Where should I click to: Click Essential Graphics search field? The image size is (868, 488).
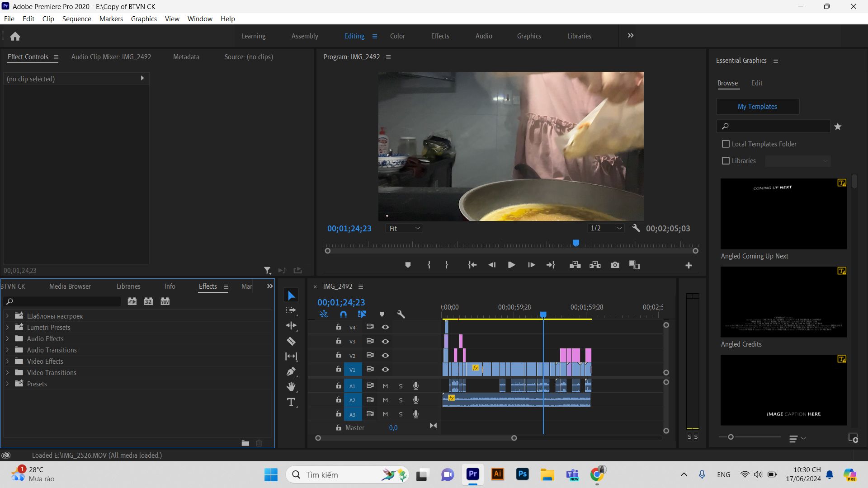click(x=774, y=127)
